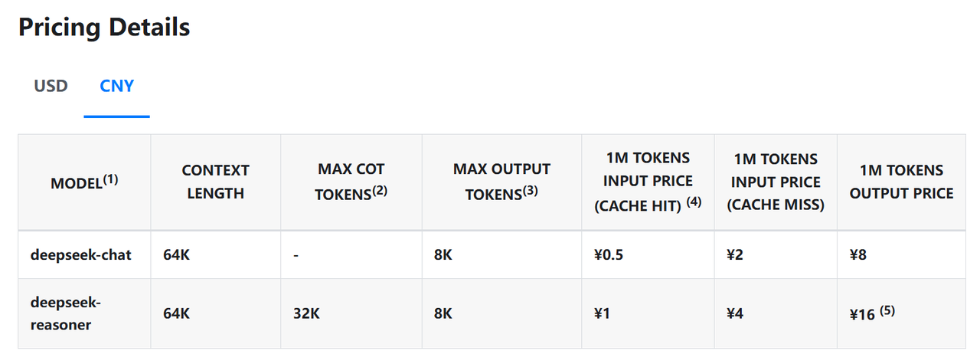Click the MAX COT TOKENS header

[x=351, y=182]
